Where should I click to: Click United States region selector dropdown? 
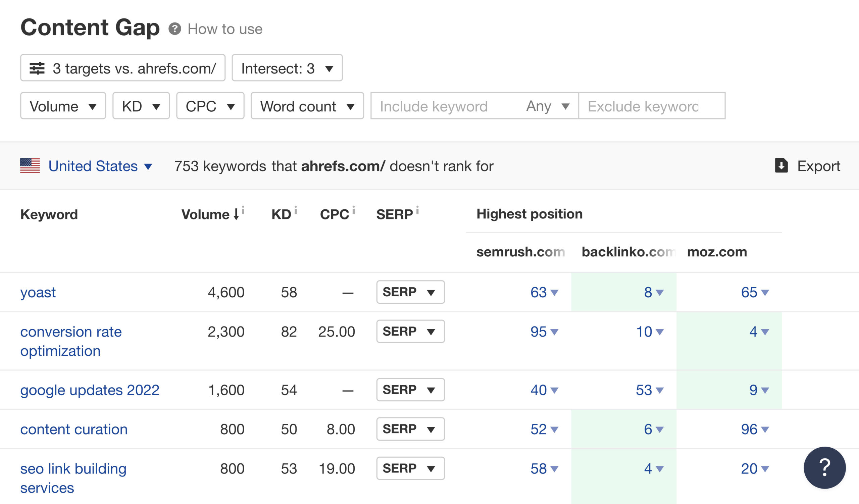pos(87,166)
